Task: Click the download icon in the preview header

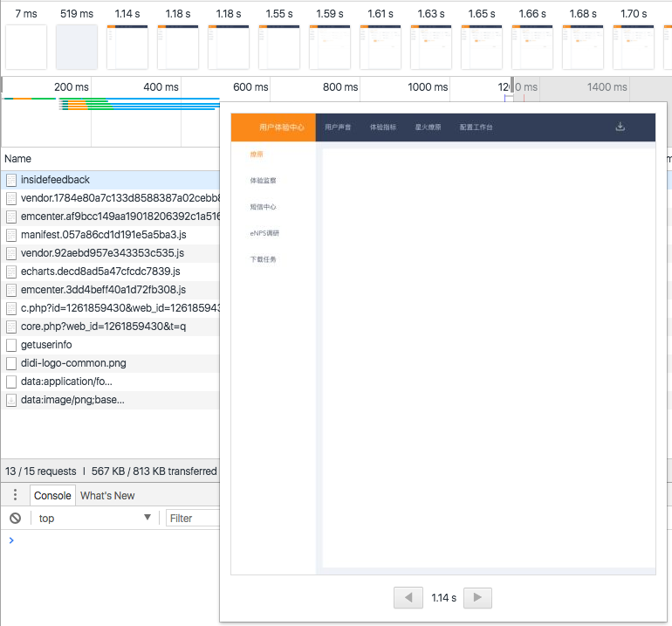Action: (621, 127)
